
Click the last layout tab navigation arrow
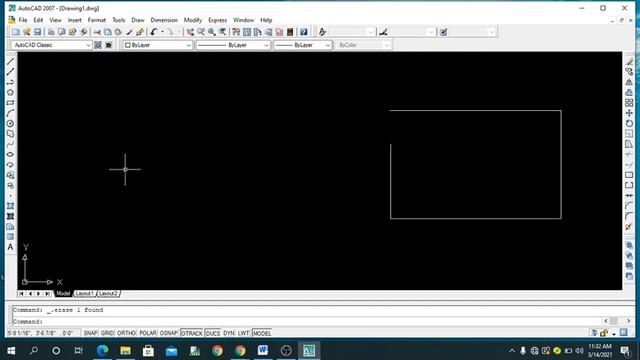click(47, 293)
